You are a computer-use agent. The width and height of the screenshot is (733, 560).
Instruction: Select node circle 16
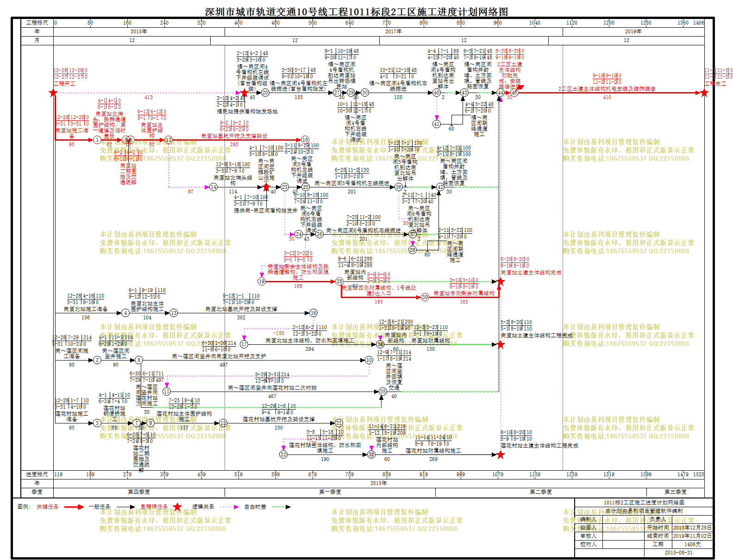(x=313, y=313)
